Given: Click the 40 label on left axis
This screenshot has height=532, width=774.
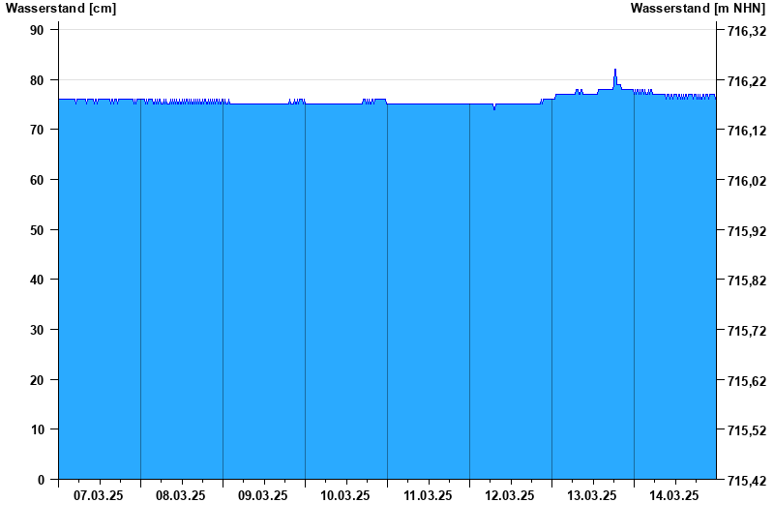Looking at the screenshot, I should click(x=37, y=280).
